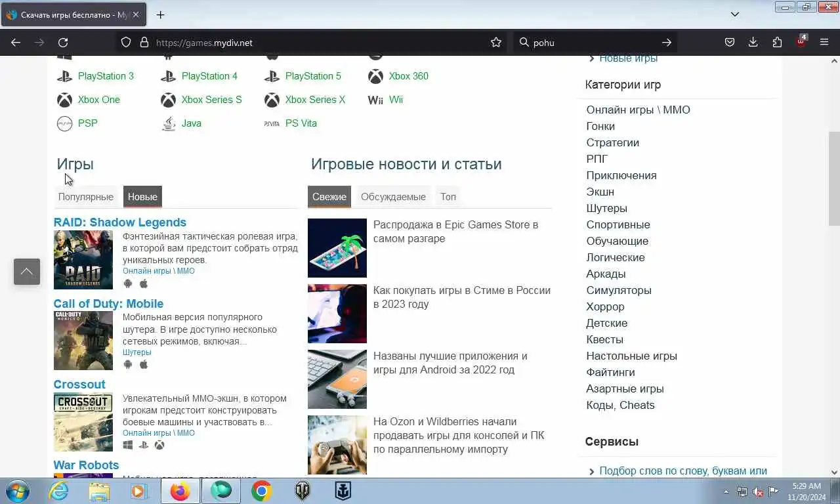Image resolution: width=840 pixels, height=504 pixels.
Task: Click the search field containing pohu
Action: point(595,43)
